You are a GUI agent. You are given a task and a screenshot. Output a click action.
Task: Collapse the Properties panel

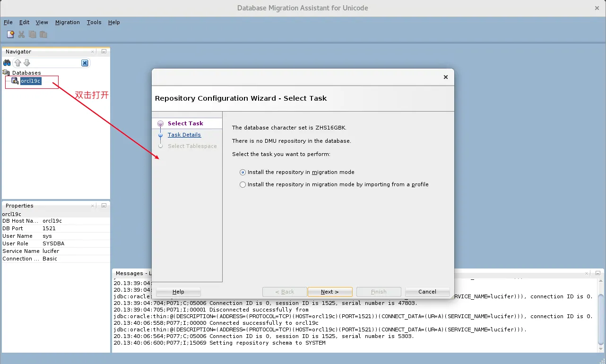tap(104, 205)
